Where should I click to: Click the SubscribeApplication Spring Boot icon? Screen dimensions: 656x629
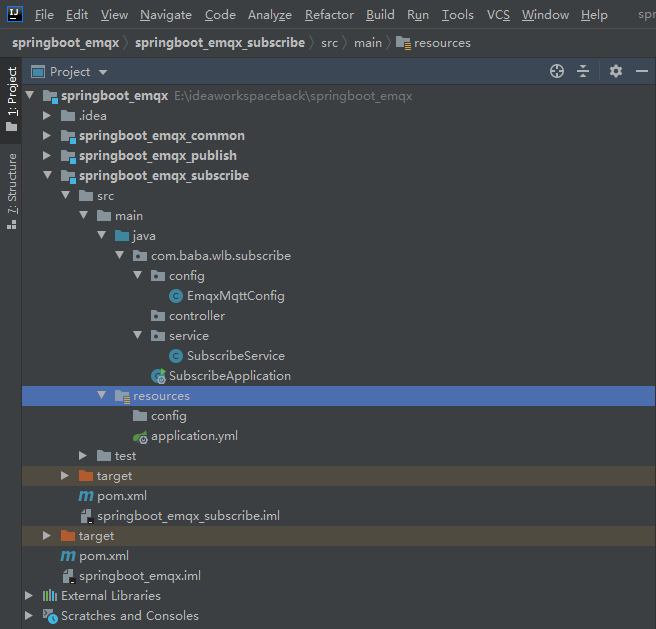point(158,376)
